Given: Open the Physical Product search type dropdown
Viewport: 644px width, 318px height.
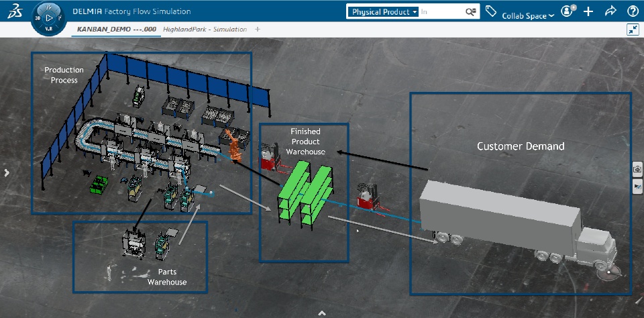Looking at the screenshot, I should [x=383, y=12].
